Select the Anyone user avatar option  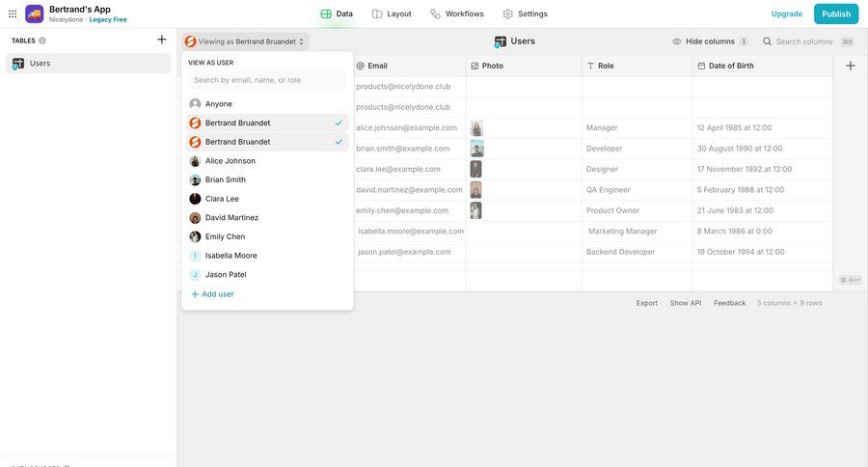196,104
